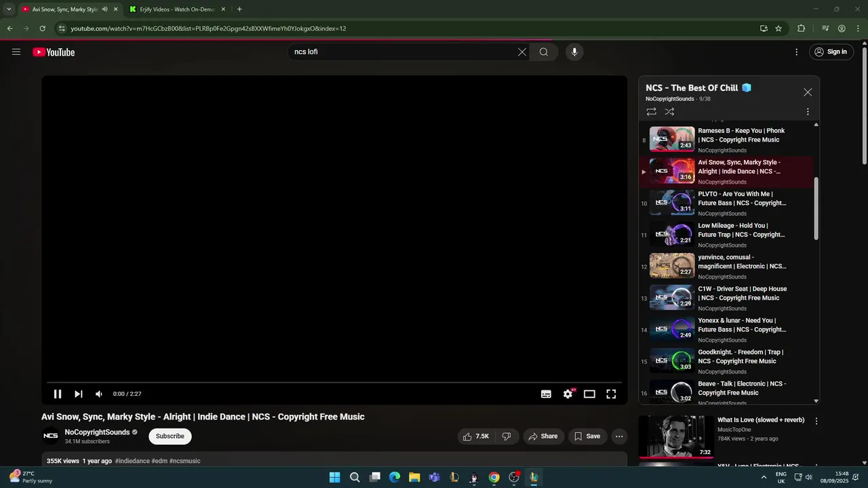Skip to next video in player

click(x=79, y=394)
